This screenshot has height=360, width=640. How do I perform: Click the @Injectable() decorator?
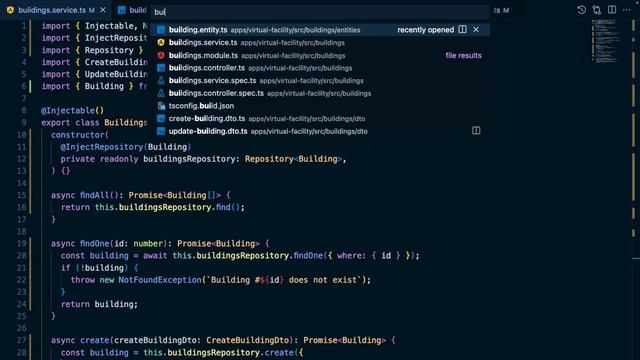[73, 111]
